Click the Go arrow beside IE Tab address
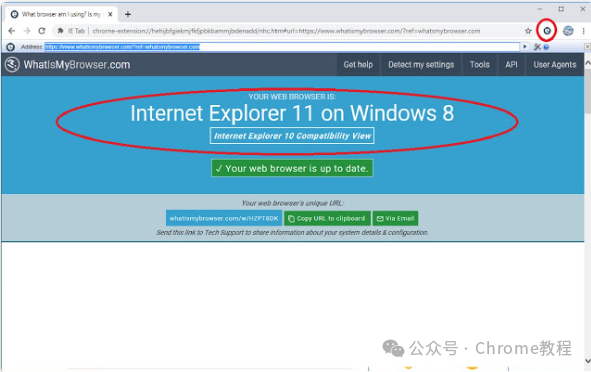Image resolution: width=591 pixels, height=372 pixels. coord(525,47)
